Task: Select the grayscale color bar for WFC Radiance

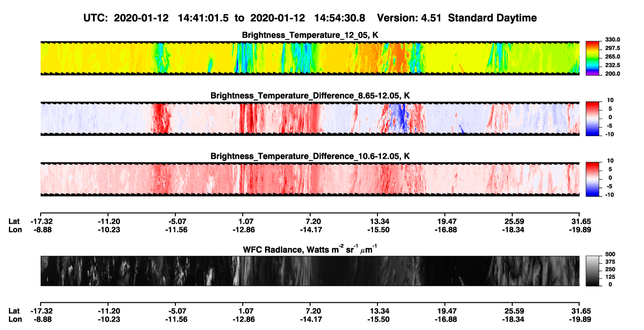Action: coord(593,271)
